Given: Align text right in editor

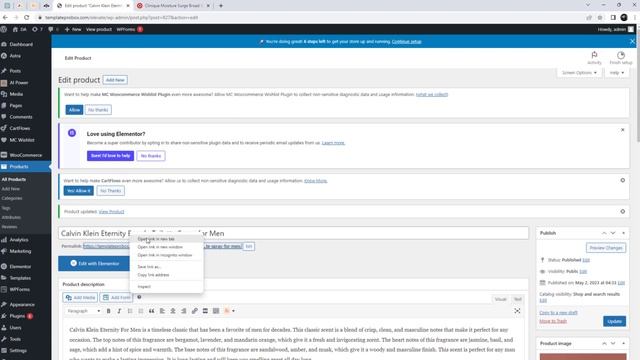Looking at the screenshot, I should pos(184,311).
